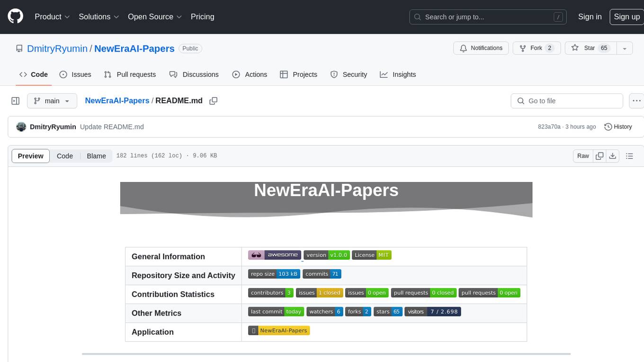Open DmitryRyumin commit author avatar
This screenshot has width=644, height=362.
pyautogui.click(x=21, y=127)
